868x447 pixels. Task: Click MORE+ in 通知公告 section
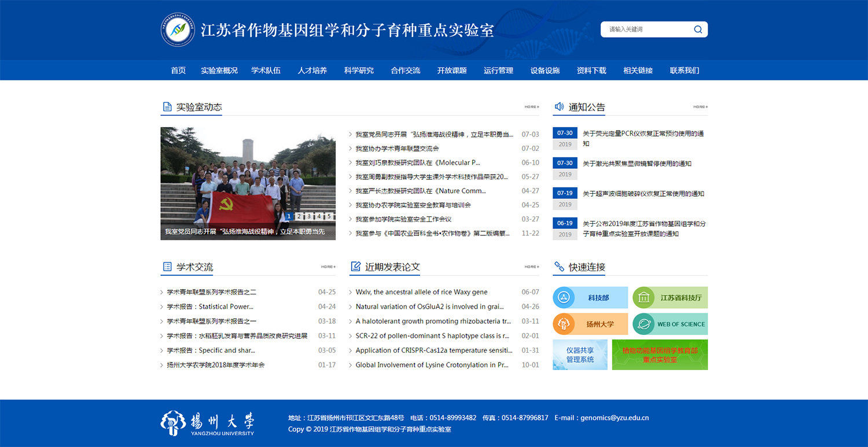click(x=701, y=107)
